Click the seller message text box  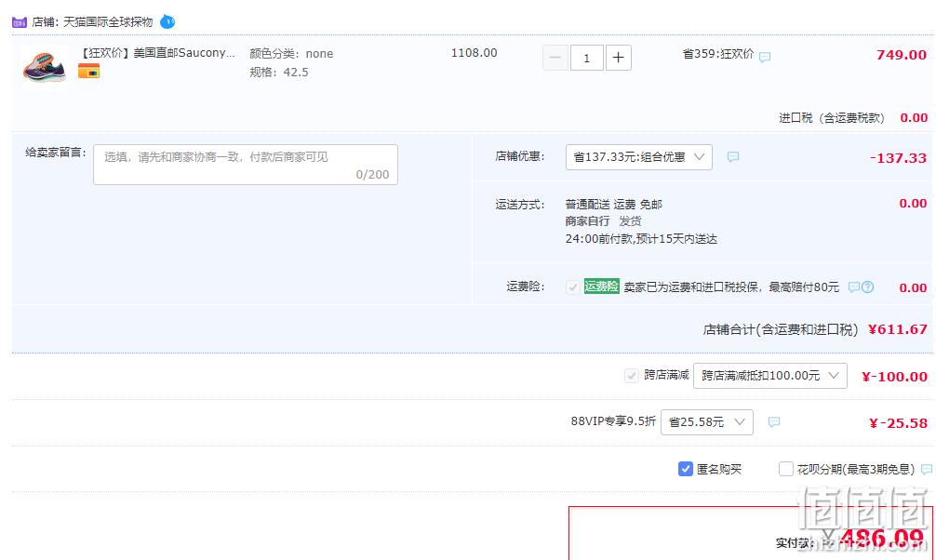click(x=246, y=164)
